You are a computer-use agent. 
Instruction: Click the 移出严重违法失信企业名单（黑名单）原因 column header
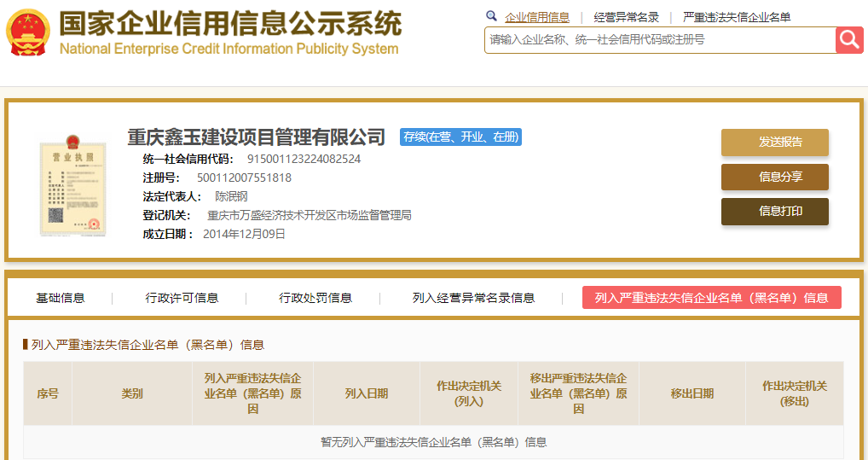tap(578, 393)
